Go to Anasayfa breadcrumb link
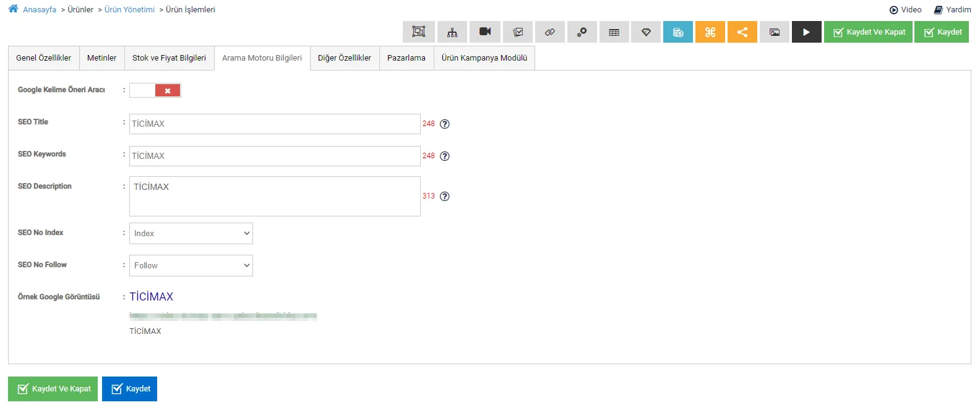Screen dimensions: 980x405 point(40,10)
